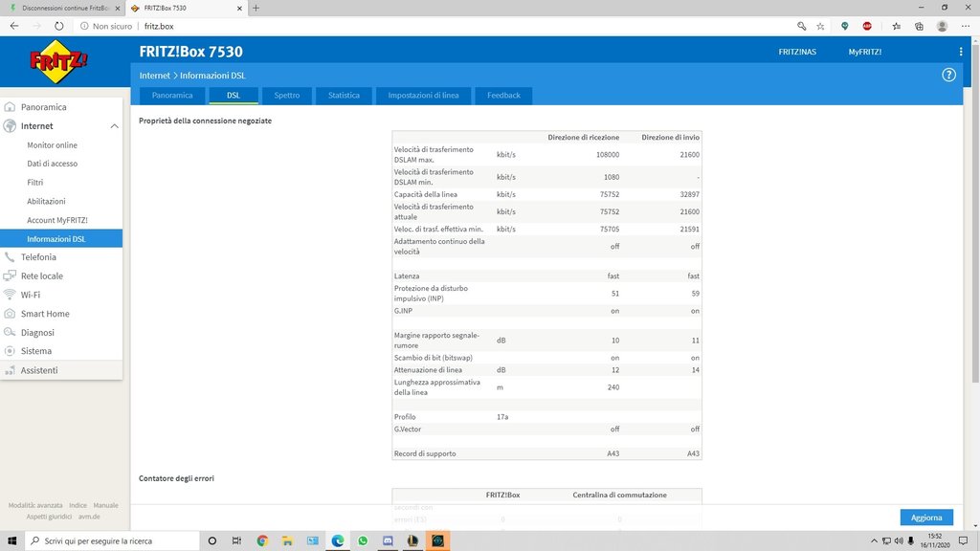Collapse the Internet menu chevron
Screen dimensions: 980x551
(x=115, y=126)
